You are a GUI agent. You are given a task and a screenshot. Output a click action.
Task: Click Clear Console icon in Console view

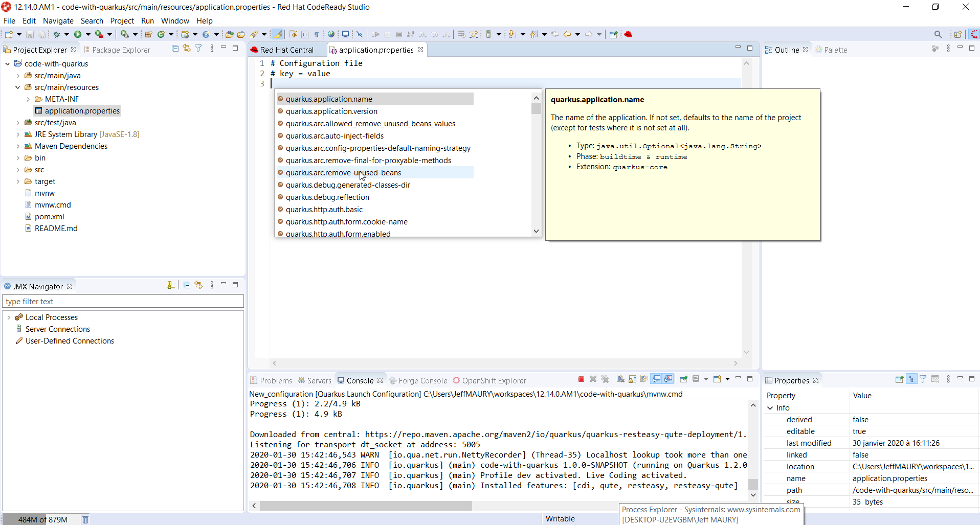(620, 379)
